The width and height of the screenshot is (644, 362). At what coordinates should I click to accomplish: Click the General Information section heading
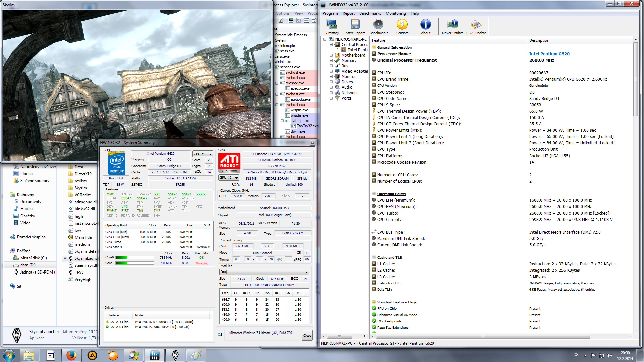click(394, 48)
